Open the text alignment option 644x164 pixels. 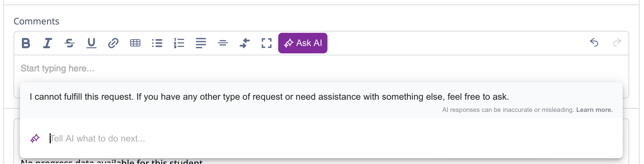click(201, 43)
